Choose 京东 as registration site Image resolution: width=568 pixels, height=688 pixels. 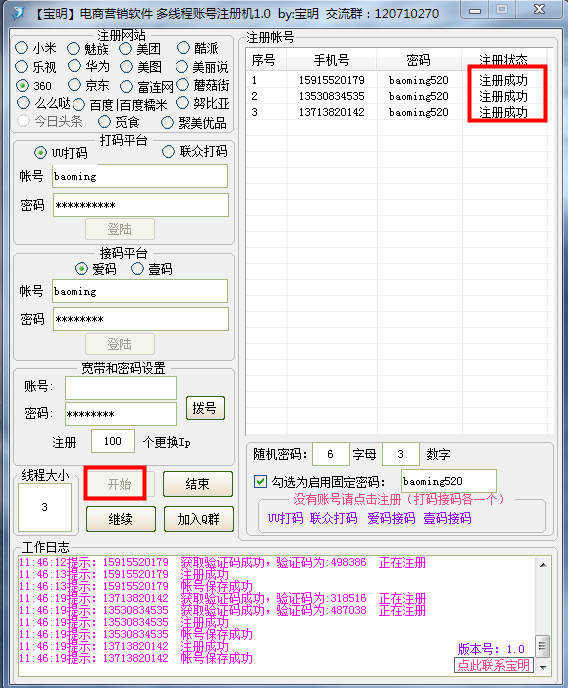[75, 85]
